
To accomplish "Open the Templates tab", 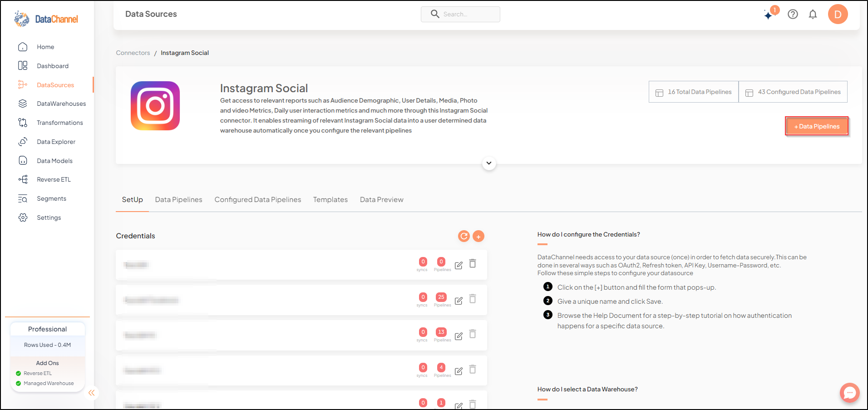I will [330, 200].
